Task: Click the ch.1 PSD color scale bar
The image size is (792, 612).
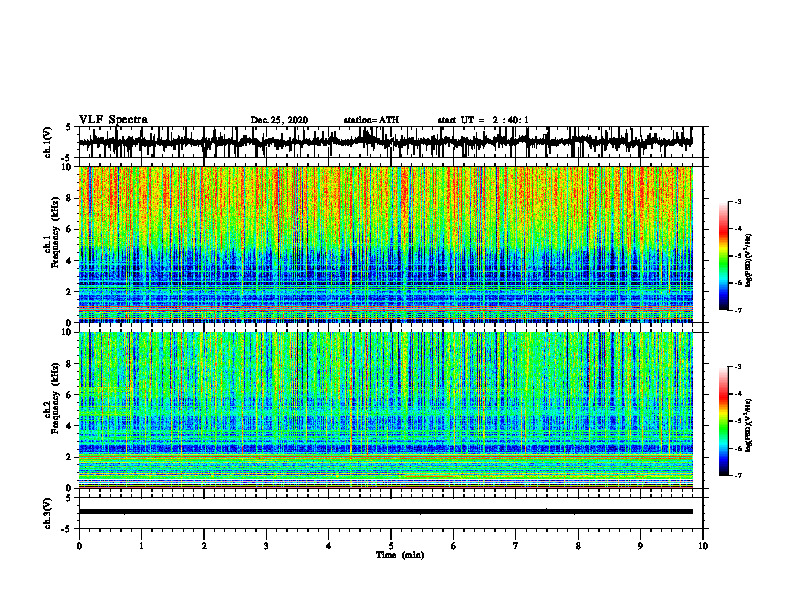Action: (723, 256)
